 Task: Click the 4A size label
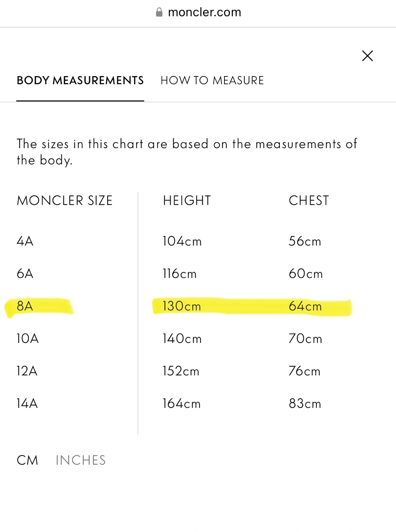pos(25,241)
